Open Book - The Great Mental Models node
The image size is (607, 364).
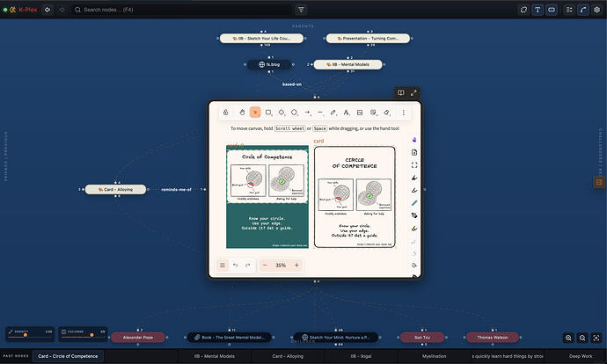(x=230, y=338)
